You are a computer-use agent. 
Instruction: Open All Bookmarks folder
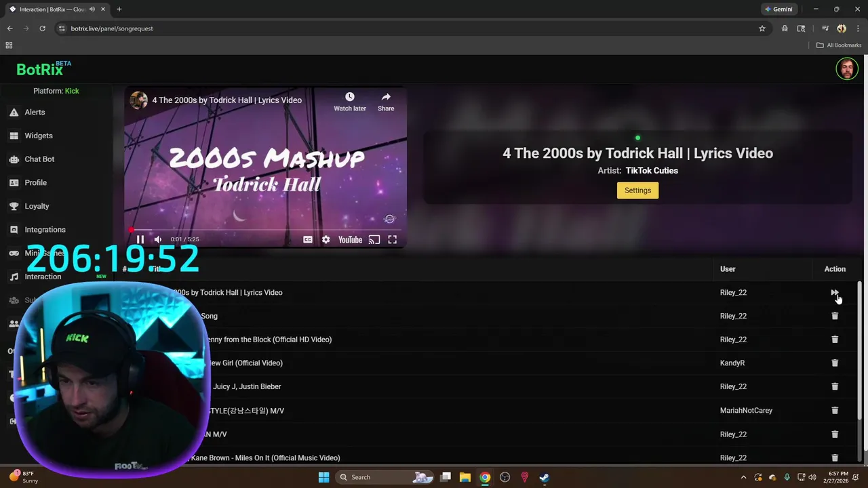coord(839,45)
